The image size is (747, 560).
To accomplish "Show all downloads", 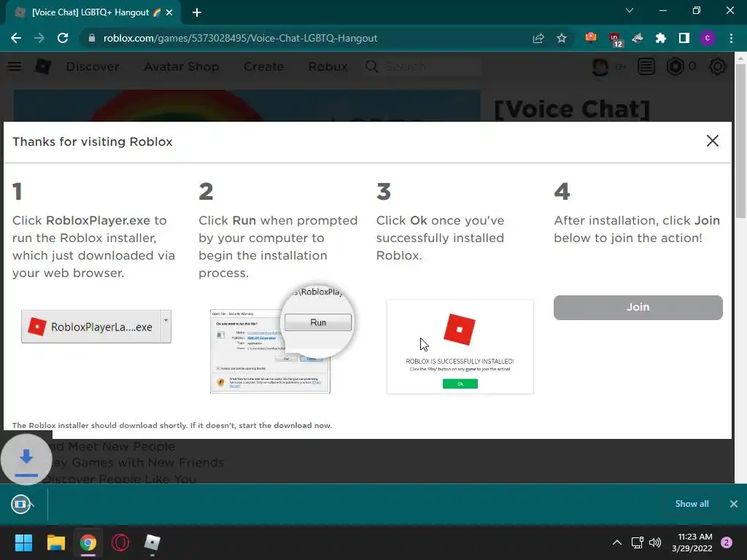I will coord(692,504).
